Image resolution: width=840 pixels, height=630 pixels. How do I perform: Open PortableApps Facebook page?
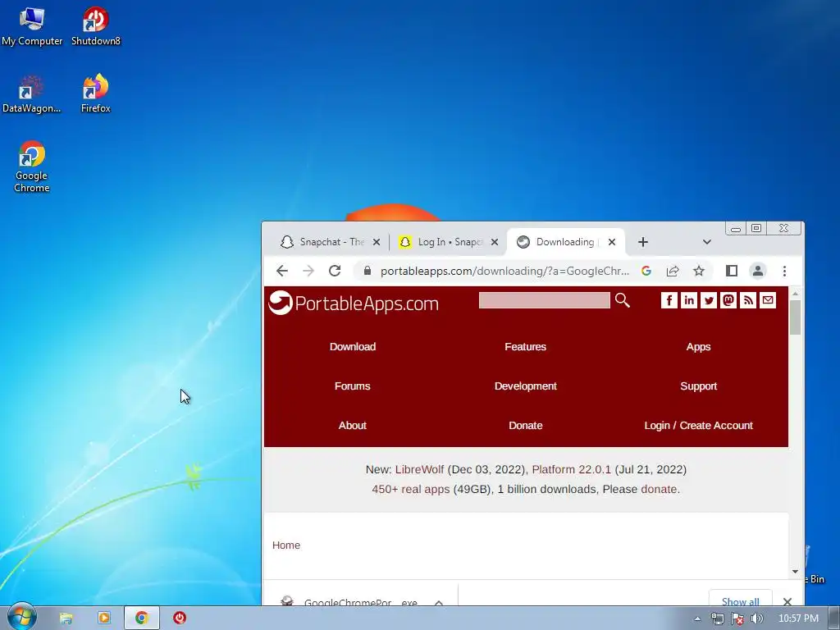click(x=669, y=300)
